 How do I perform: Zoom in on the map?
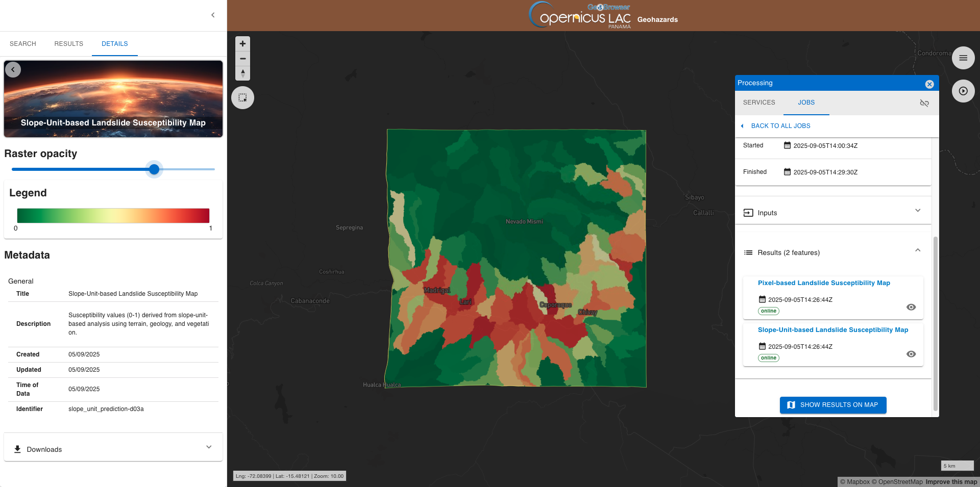[x=242, y=44]
